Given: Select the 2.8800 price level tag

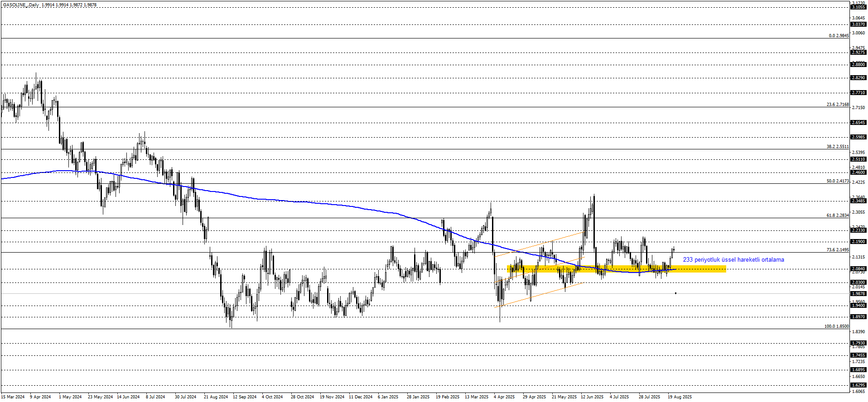Looking at the screenshot, I should (x=858, y=65).
